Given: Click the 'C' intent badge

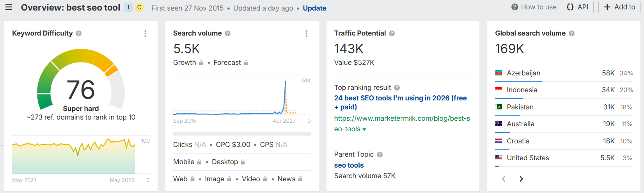Looking at the screenshot, I should (139, 7).
